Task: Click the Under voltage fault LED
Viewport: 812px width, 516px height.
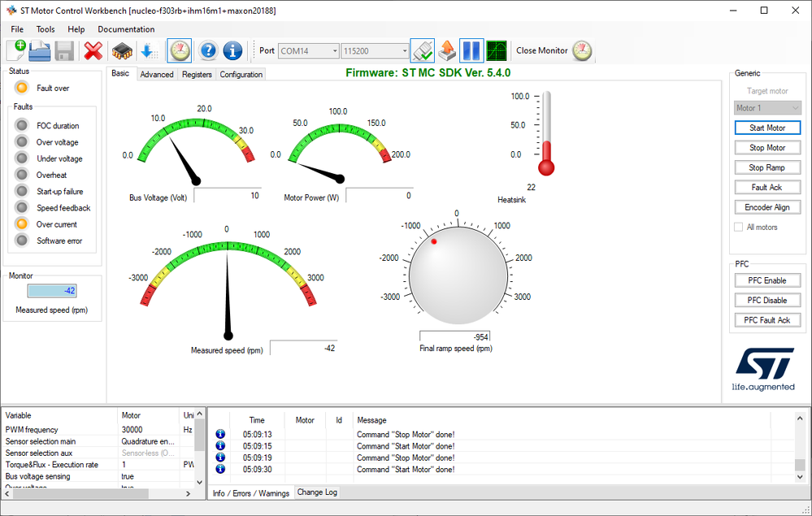Action: click(x=22, y=158)
